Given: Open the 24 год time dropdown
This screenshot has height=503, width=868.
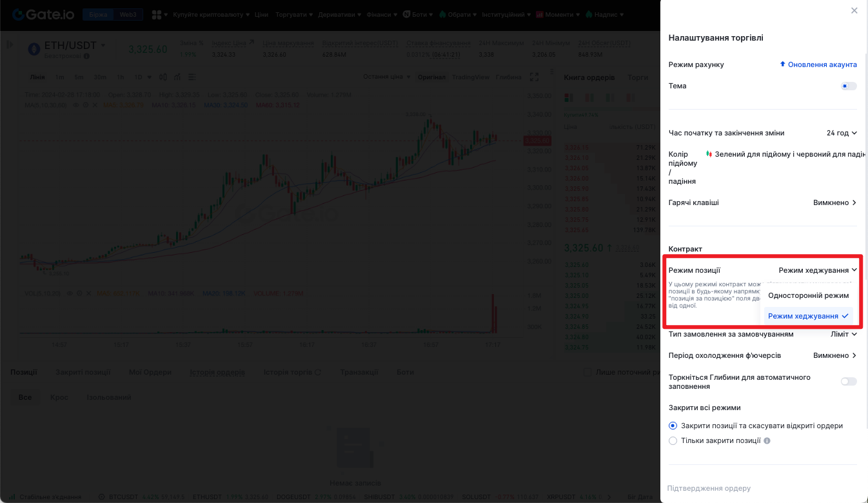Looking at the screenshot, I should 842,133.
